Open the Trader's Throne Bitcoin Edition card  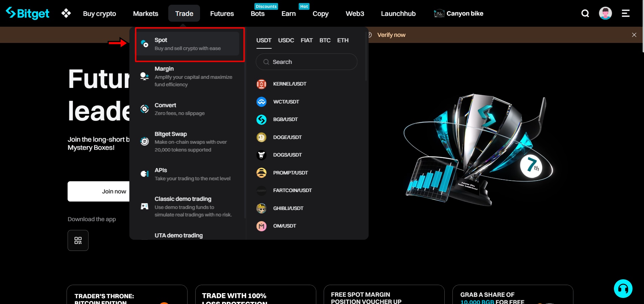[127, 295]
